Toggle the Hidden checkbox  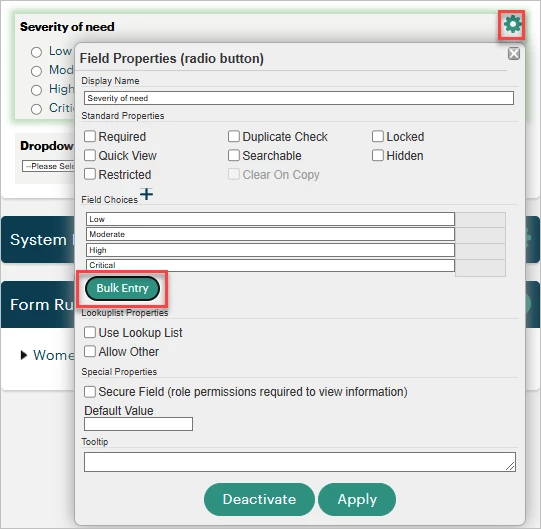click(x=378, y=155)
